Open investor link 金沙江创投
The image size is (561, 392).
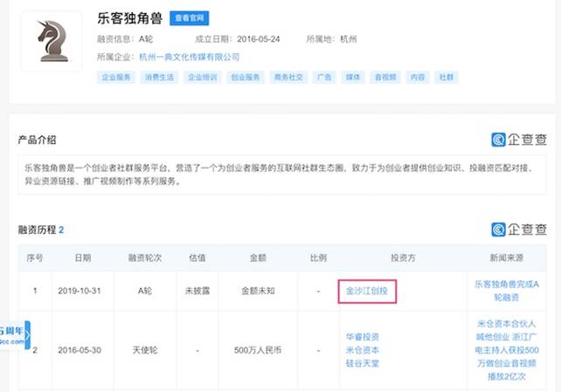coord(367,291)
